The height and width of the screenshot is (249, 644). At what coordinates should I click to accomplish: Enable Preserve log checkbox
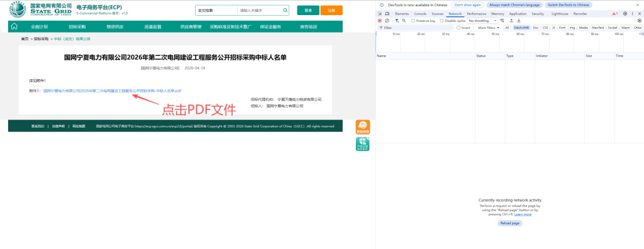(413, 21)
